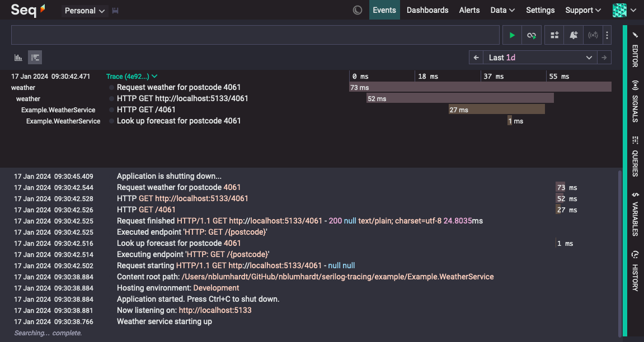
Task: Open the 'Request finished HTTP/1.1 GET' event
Action: coord(300,221)
